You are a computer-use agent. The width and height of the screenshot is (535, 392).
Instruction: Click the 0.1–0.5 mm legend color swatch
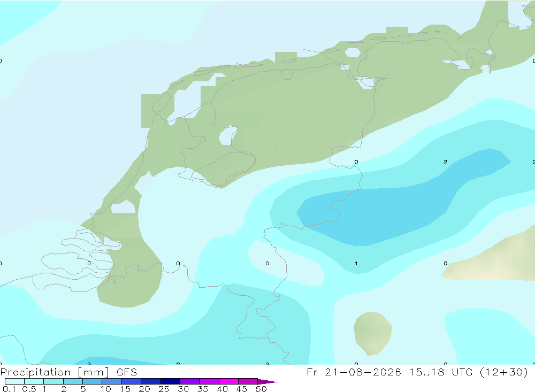pyautogui.click(x=14, y=381)
